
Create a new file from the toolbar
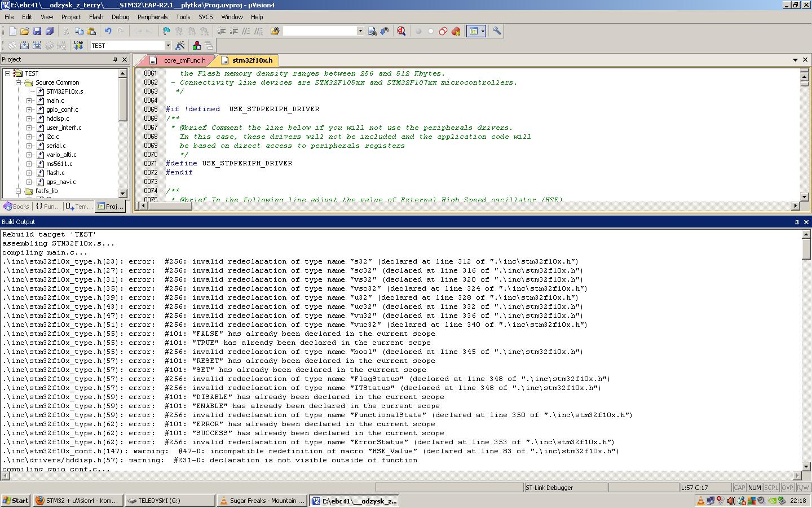pyautogui.click(x=12, y=31)
